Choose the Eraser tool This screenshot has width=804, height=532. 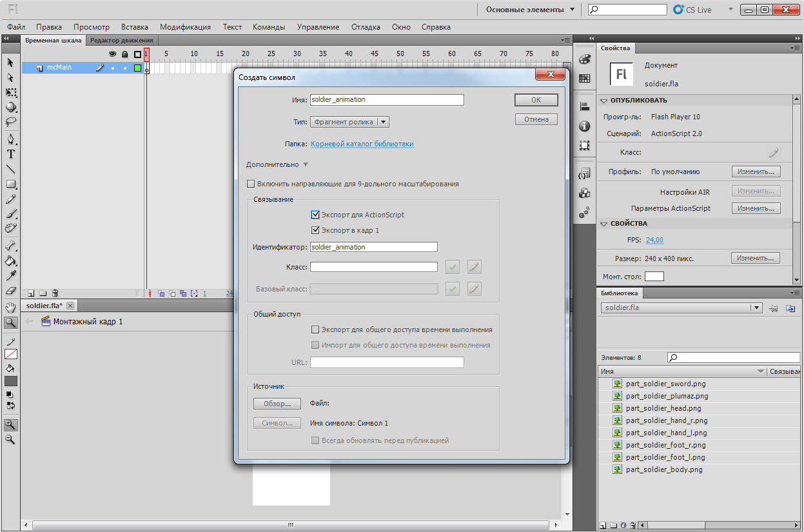10,291
